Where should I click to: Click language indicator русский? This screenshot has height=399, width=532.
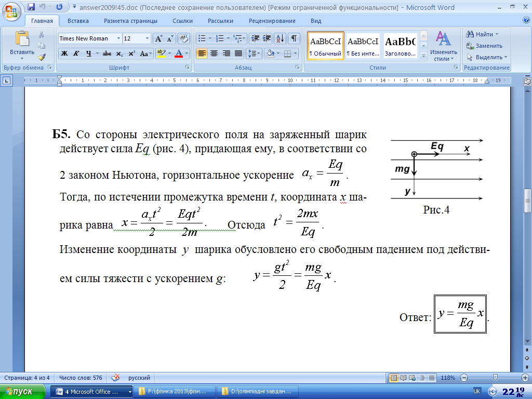139,378
